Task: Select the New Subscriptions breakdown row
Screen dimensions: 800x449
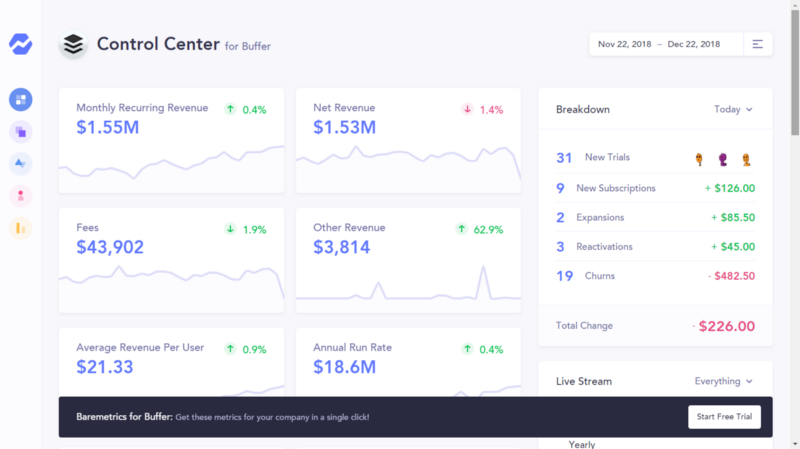Action: [655, 188]
